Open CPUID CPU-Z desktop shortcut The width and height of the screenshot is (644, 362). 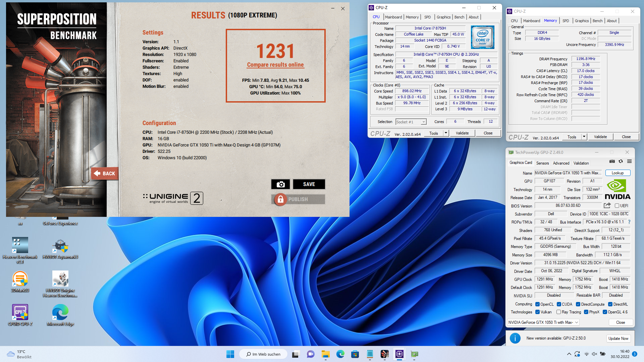point(20,315)
